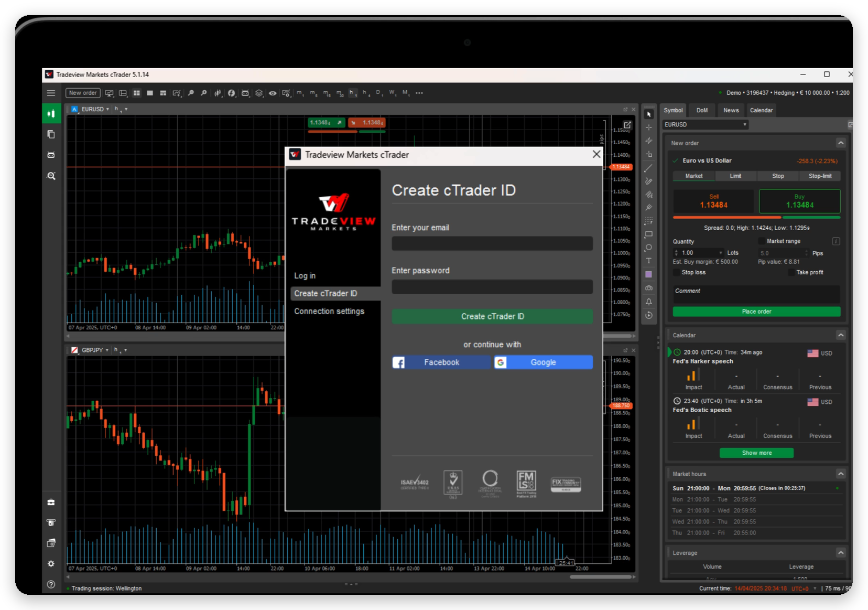Click the green Create cTrader ID button
Image resolution: width=868 pixels, height=610 pixels.
[x=492, y=316]
